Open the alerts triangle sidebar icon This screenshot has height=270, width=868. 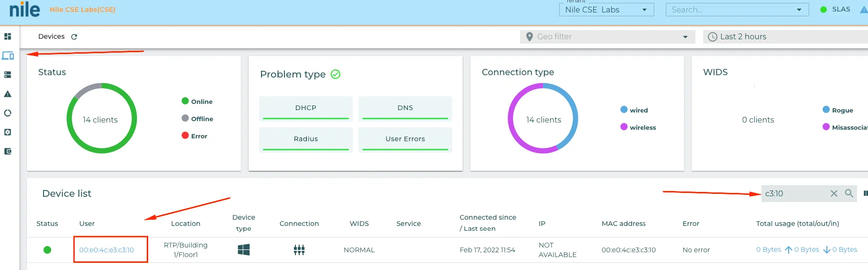tap(8, 94)
